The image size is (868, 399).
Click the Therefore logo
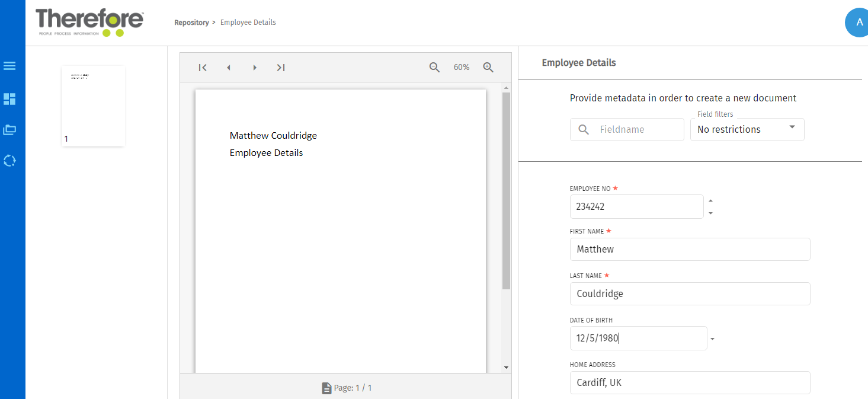[x=89, y=23]
